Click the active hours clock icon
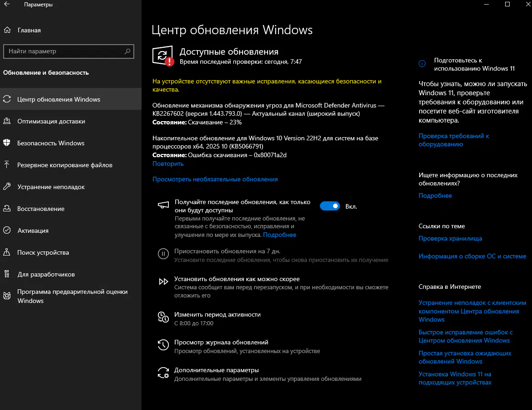This screenshot has height=410, width=532. coord(163,318)
